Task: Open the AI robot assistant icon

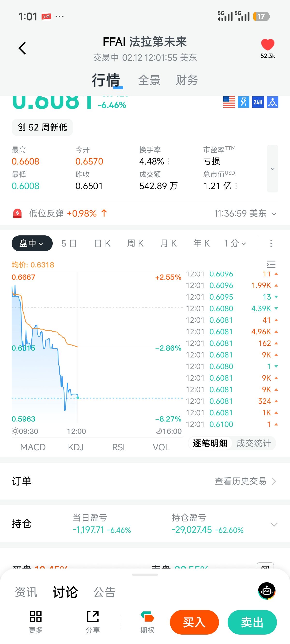Action: coord(267,591)
